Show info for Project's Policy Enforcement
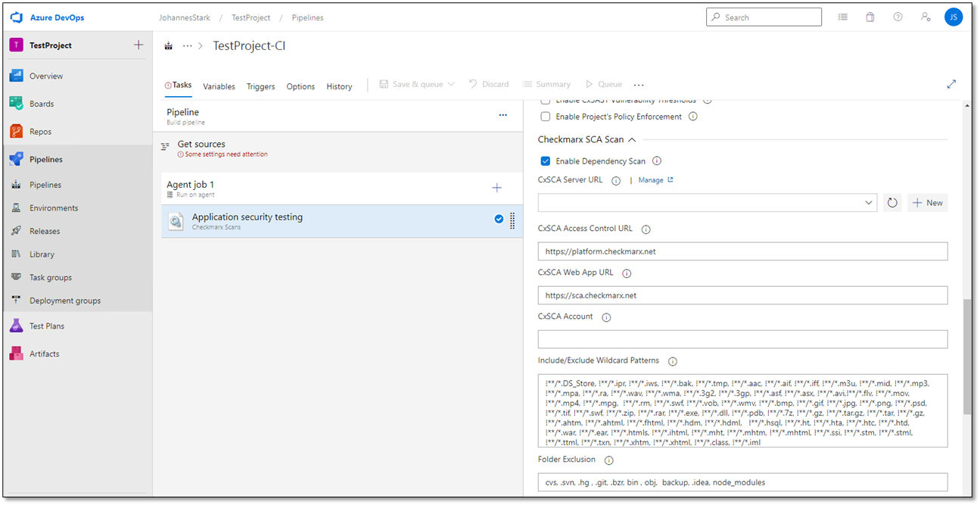The image size is (980, 505). coord(693,117)
